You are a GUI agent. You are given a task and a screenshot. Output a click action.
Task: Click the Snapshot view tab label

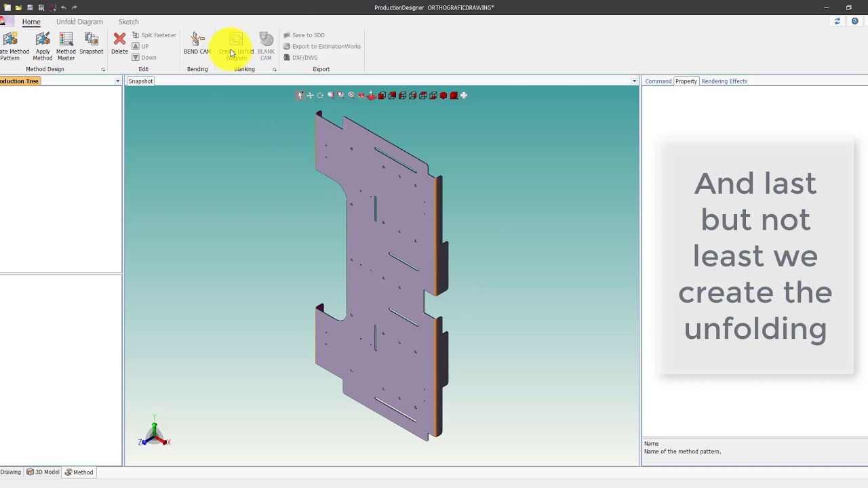point(140,81)
